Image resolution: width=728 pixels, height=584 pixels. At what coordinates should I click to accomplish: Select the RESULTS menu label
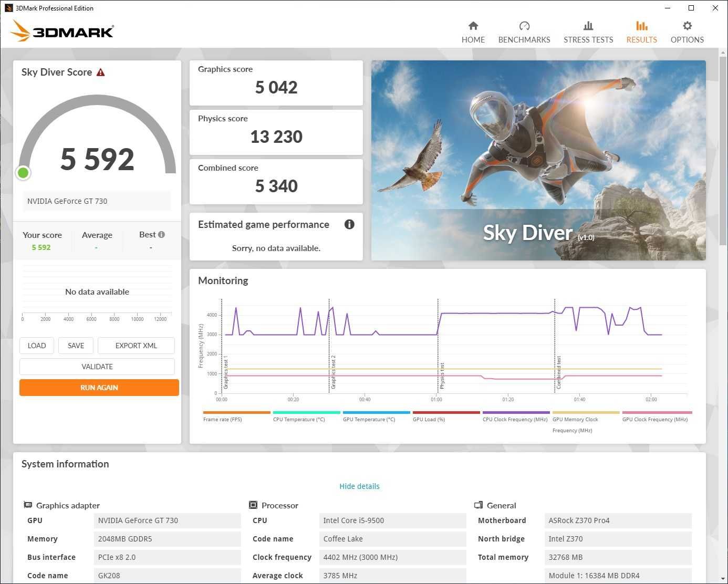point(641,40)
